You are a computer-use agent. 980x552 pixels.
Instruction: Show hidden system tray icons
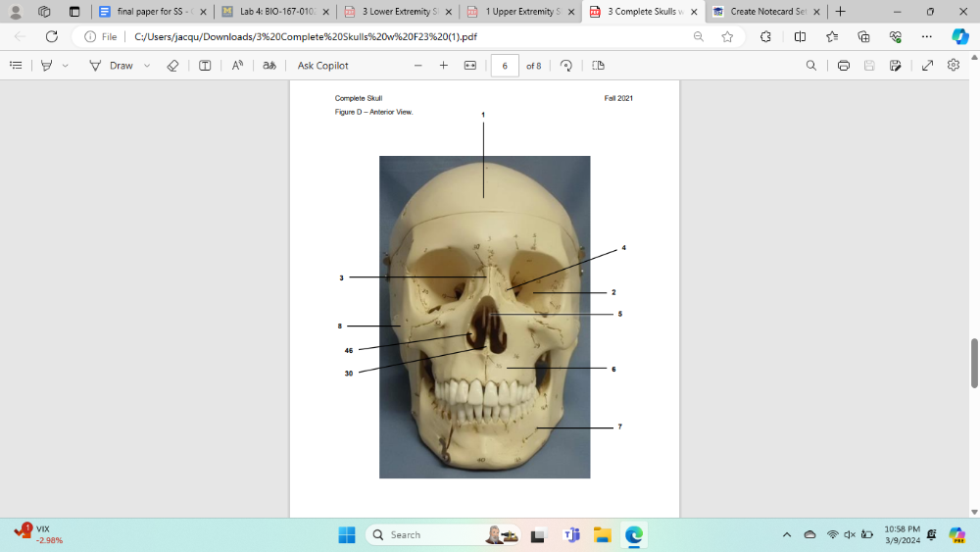pyautogui.click(x=786, y=535)
